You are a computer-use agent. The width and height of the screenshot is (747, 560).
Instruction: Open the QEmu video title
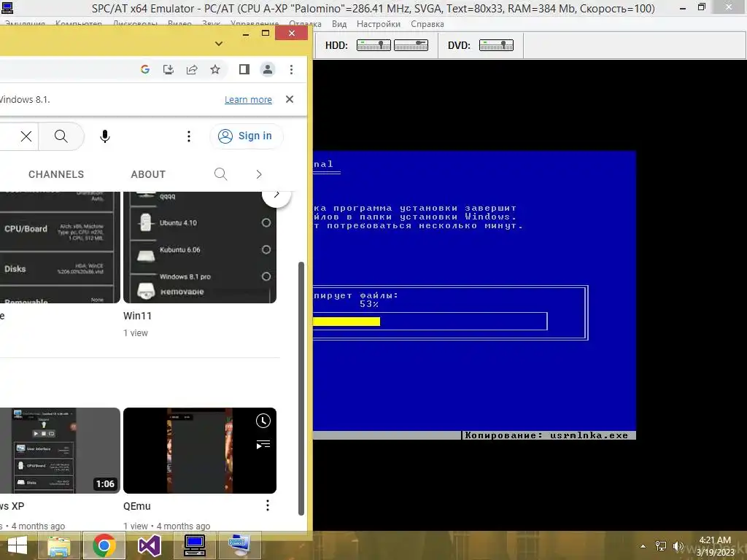click(136, 506)
